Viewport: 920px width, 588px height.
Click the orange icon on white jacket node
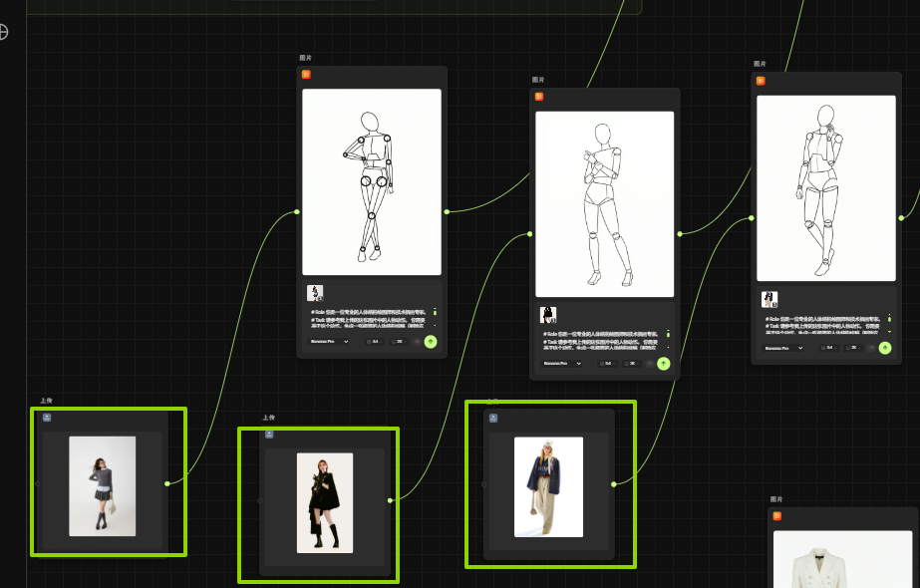[776, 515]
